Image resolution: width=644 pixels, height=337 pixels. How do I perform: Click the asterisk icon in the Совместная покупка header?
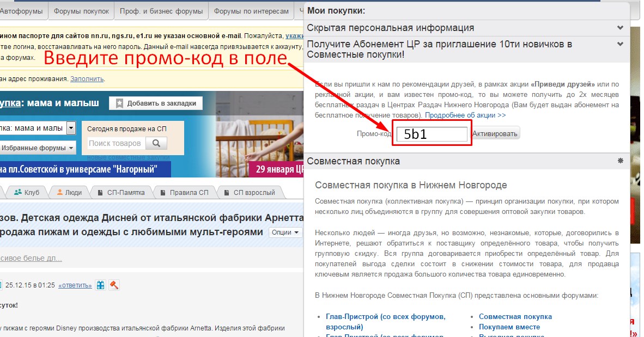click(620, 161)
